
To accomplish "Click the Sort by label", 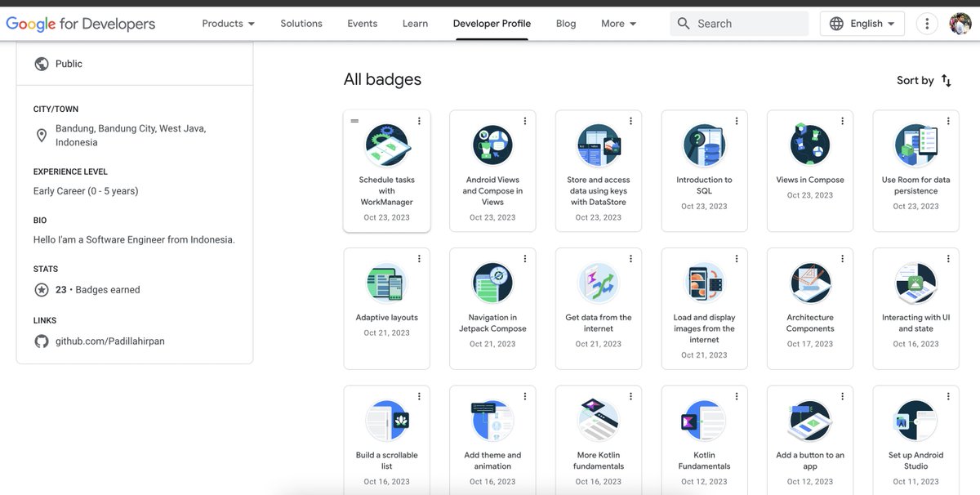I will coord(915,80).
